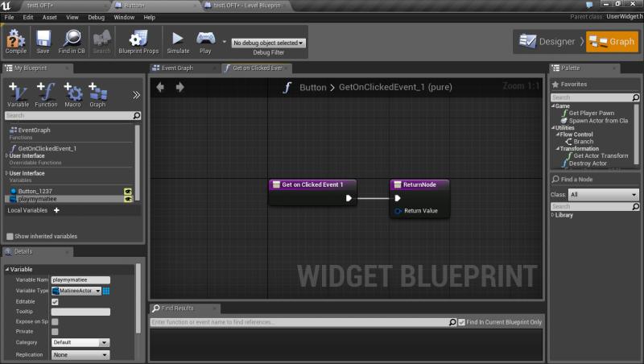Image resolution: width=644 pixels, height=364 pixels.
Task: Add a new Variable
Action: pyautogui.click(x=18, y=95)
